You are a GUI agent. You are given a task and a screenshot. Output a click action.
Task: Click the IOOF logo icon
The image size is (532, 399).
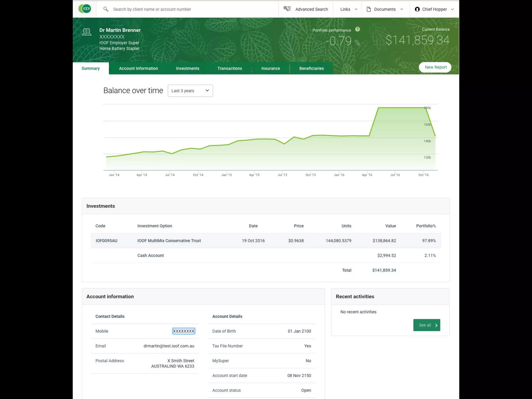tap(85, 9)
